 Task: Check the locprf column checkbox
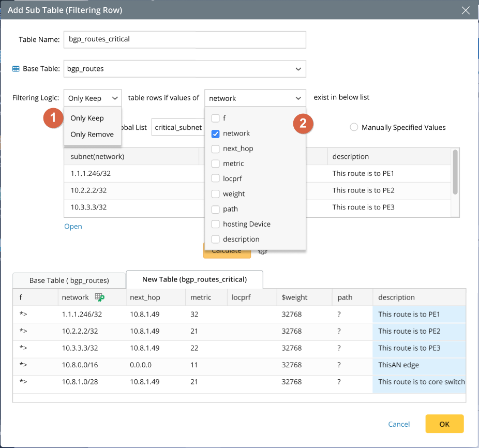click(x=215, y=179)
